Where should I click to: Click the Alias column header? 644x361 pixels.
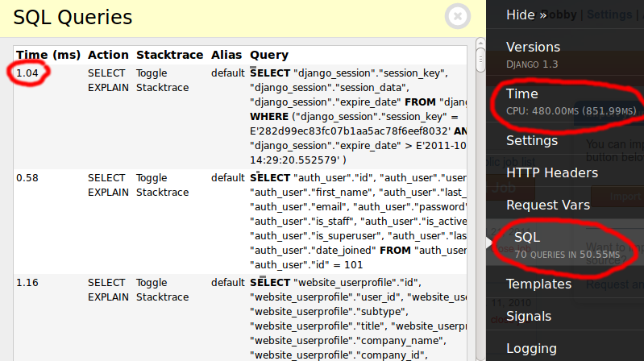(x=226, y=55)
